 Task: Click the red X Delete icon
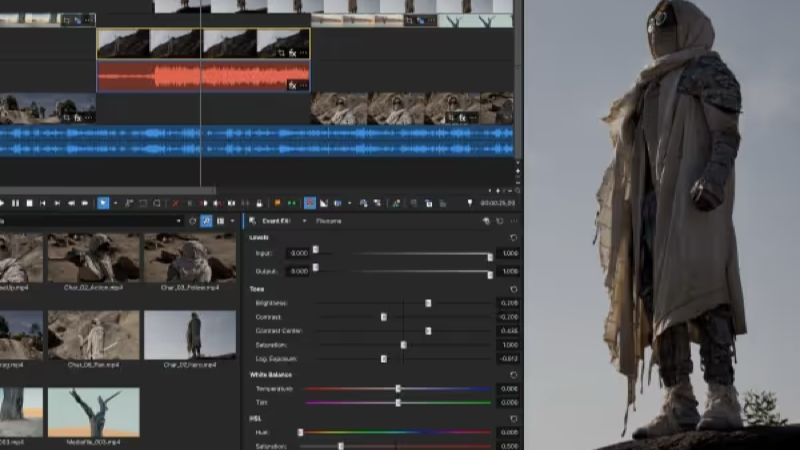176,203
